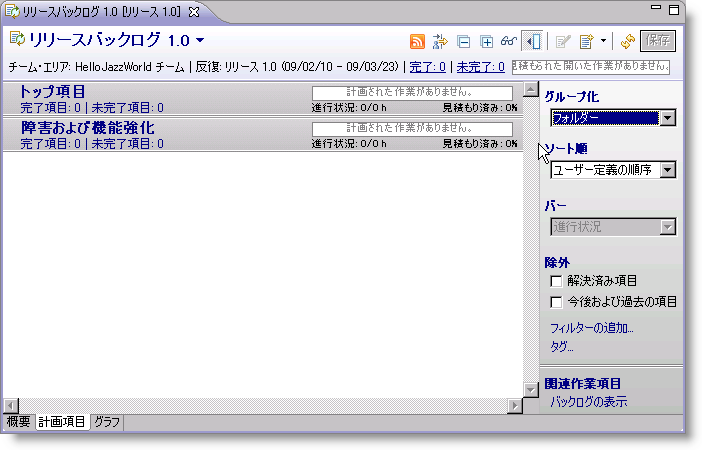This screenshot has height=450, width=702.
Task: Click the vertical scrollbar up arrow
Action: pyautogui.click(x=531, y=90)
